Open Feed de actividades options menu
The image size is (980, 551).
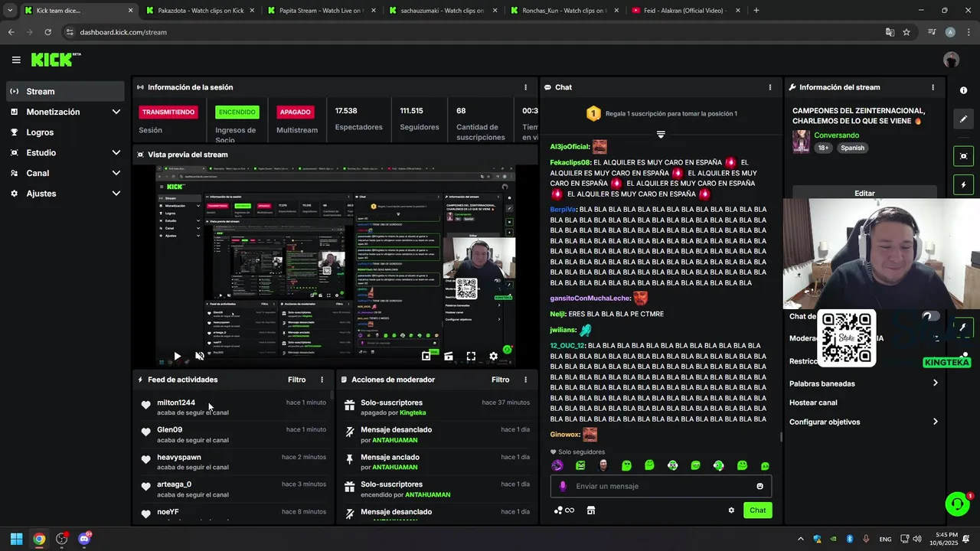(322, 380)
